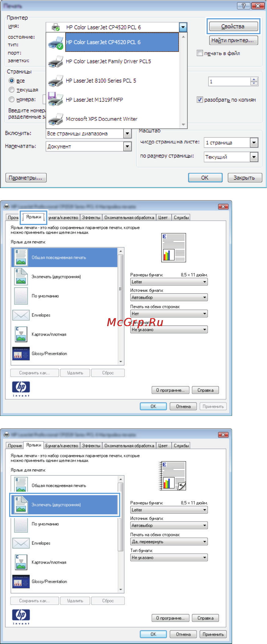Click the 'Найти принтер...' button
The width and height of the screenshot is (267, 644).
click(x=233, y=40)
